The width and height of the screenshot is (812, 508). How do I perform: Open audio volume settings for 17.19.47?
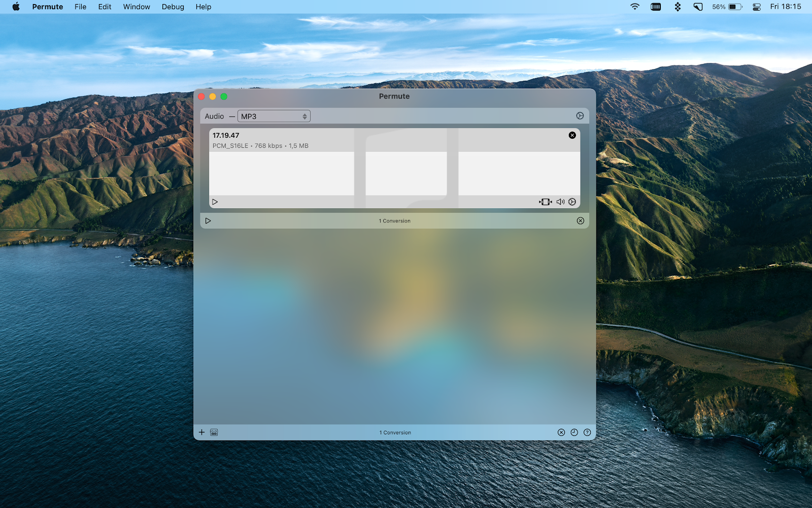pos(560,202)
